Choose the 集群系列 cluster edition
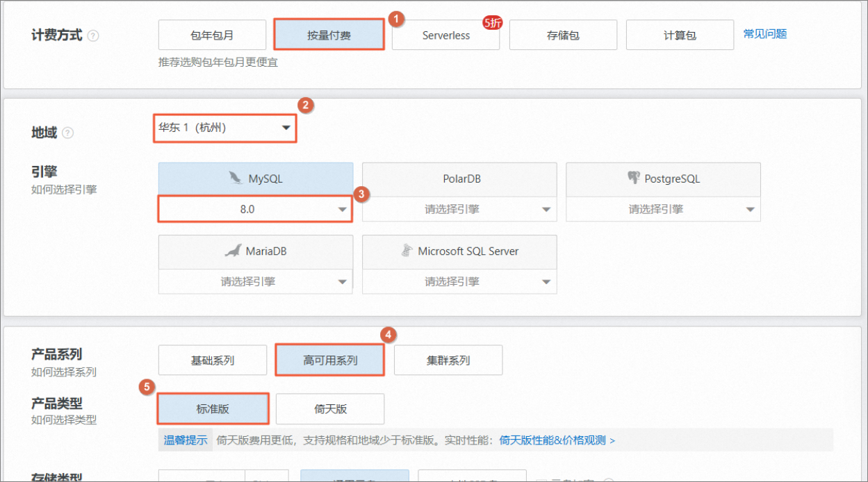Viewport: 868px width, 482px height. (x=448, y=360)
